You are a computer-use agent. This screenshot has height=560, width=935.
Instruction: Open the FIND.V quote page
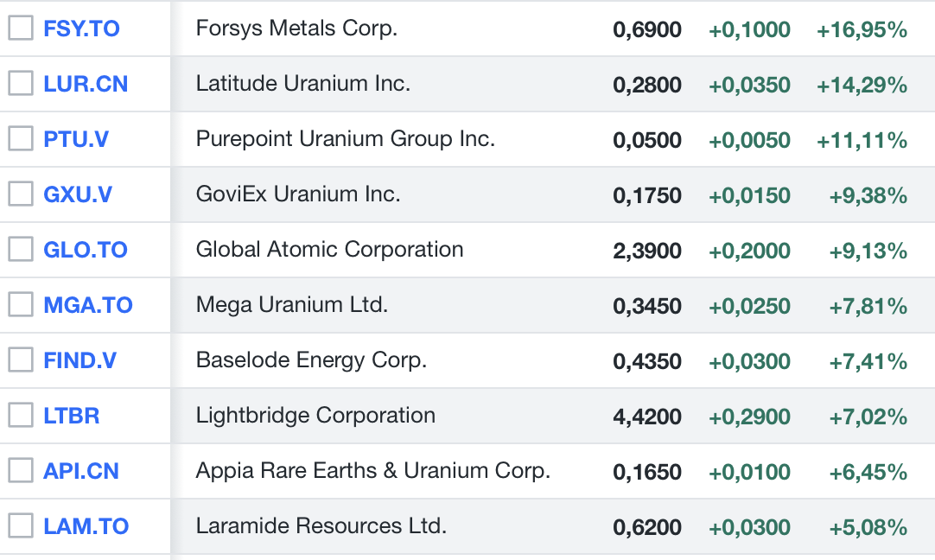(x=80, y=360)
